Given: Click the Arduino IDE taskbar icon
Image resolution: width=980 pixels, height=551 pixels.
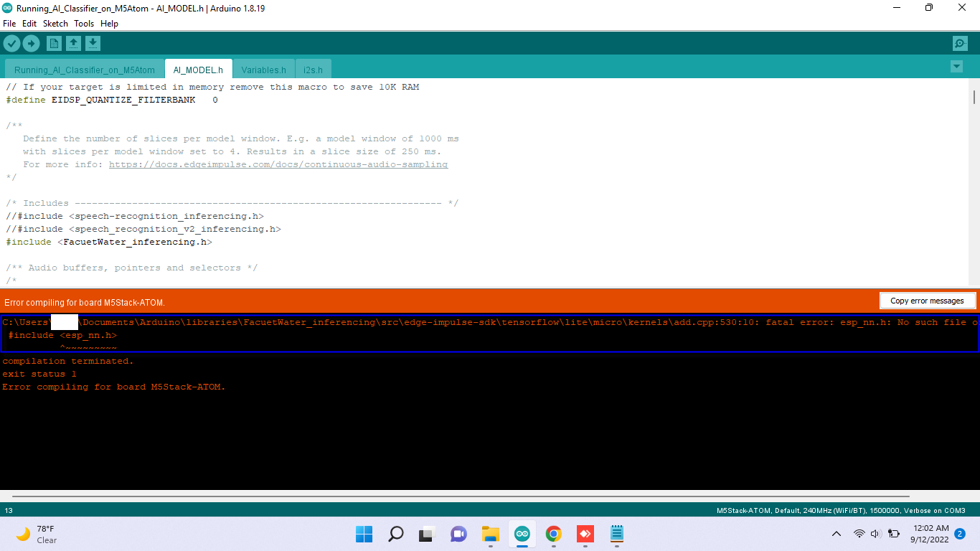Looking at the screenshot, I should coord(522,534).
